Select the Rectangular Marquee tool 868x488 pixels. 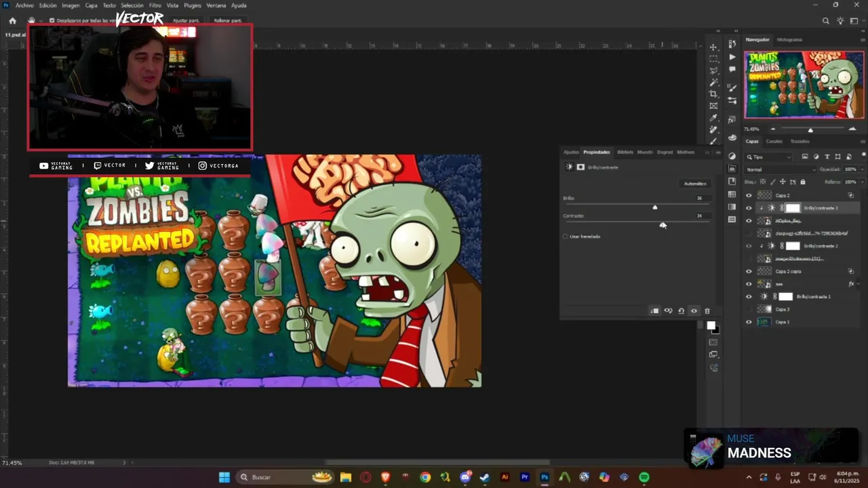coord(713,59)
